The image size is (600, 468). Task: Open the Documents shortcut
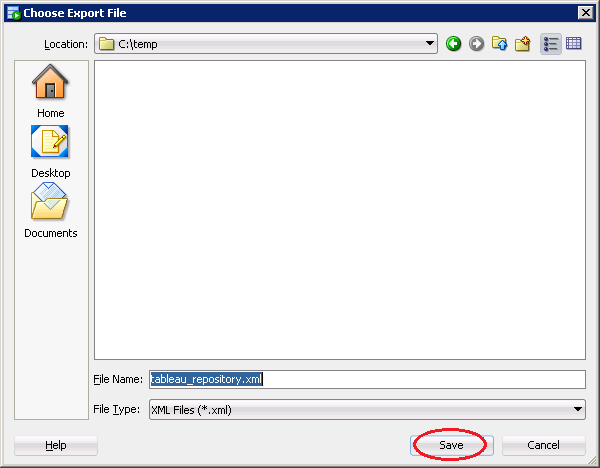50,211
